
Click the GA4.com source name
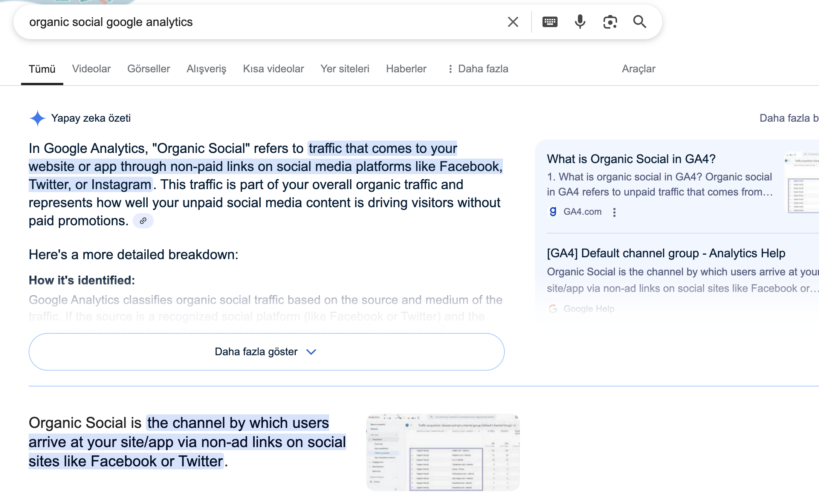point(582,212)
